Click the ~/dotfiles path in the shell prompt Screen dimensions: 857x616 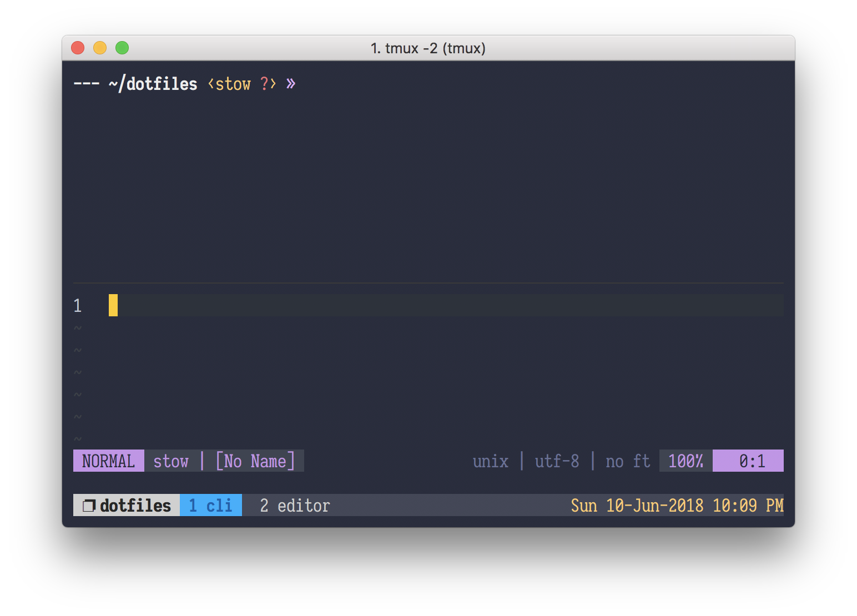coord(153,84)
